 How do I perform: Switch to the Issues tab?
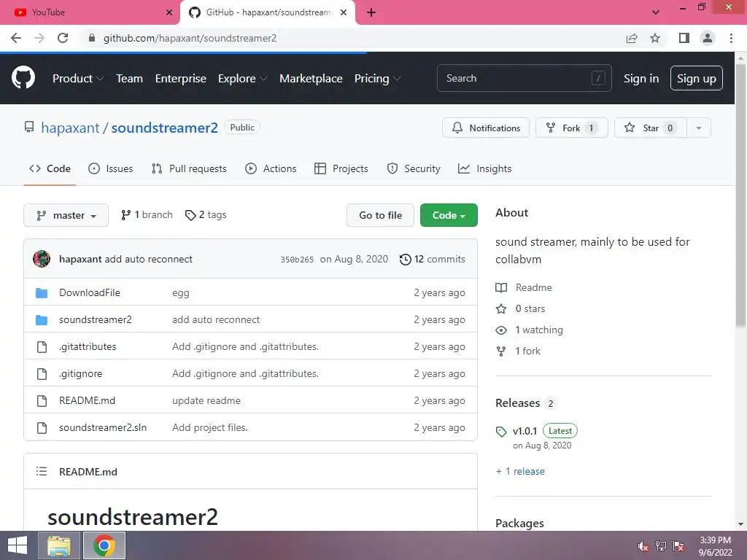point(111,168)
